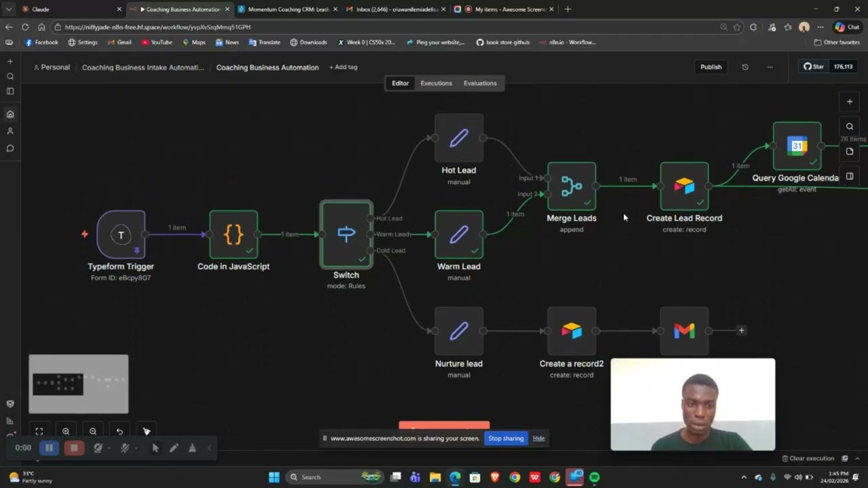The image size is (868, 488).
Task: Zoom in on the workflow canvas
Action: point(66,431)
